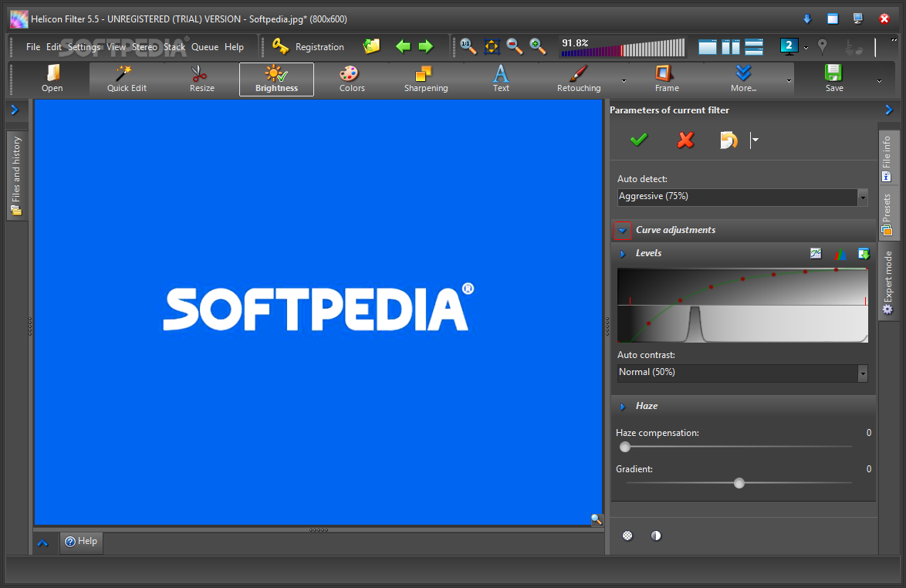Apply filter with green checkmark
Image resolution: width=906 pixels, height=588 pixels.
639,140
